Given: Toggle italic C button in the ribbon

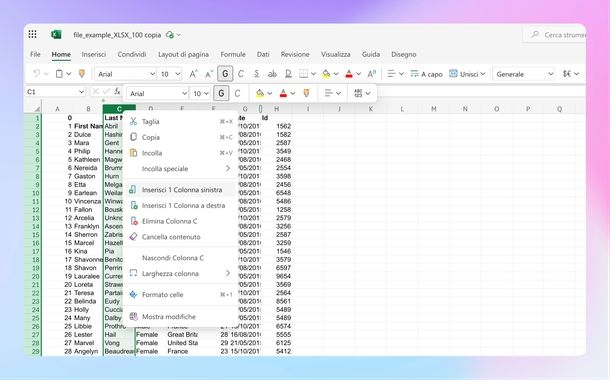Looking at the screenshot, I should click(x=241, y=74).
